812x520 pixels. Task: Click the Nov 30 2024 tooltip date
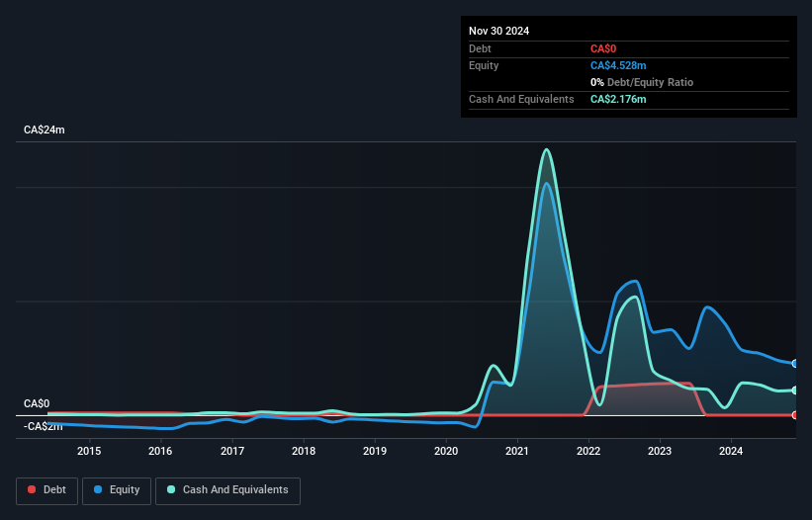coord(498,31)
